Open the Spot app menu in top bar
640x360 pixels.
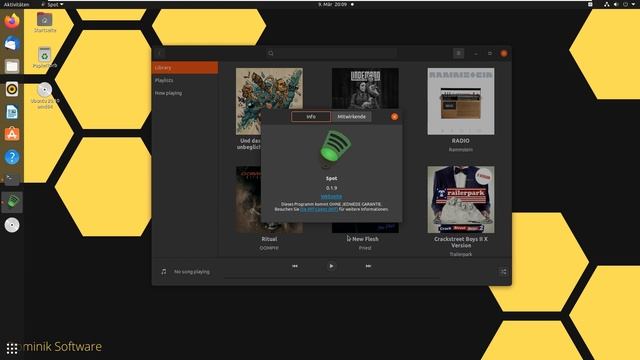click(x=52, y=4)
